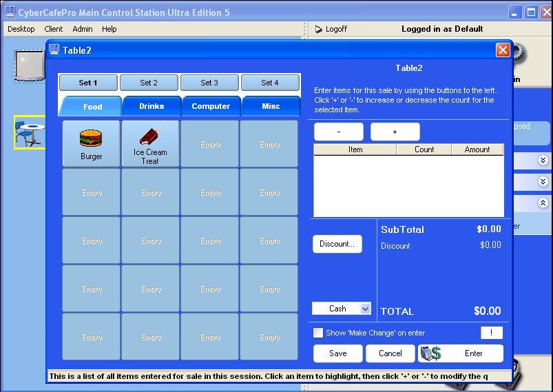Select Set 2 item set
The image size is (553, 392).
[149, 83]
